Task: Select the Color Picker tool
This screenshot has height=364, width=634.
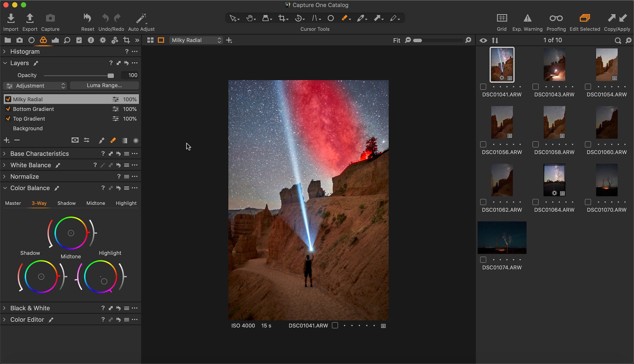Action: point(361,18)
